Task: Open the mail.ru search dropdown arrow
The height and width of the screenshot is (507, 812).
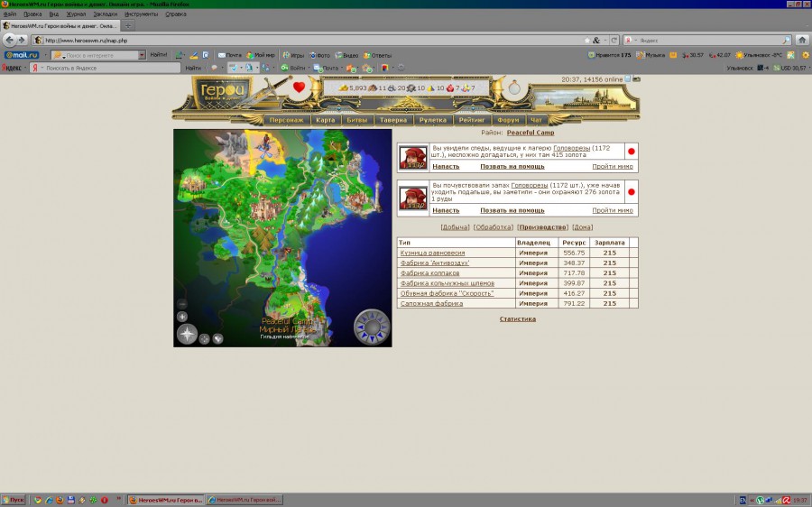Action: [142, 55]
